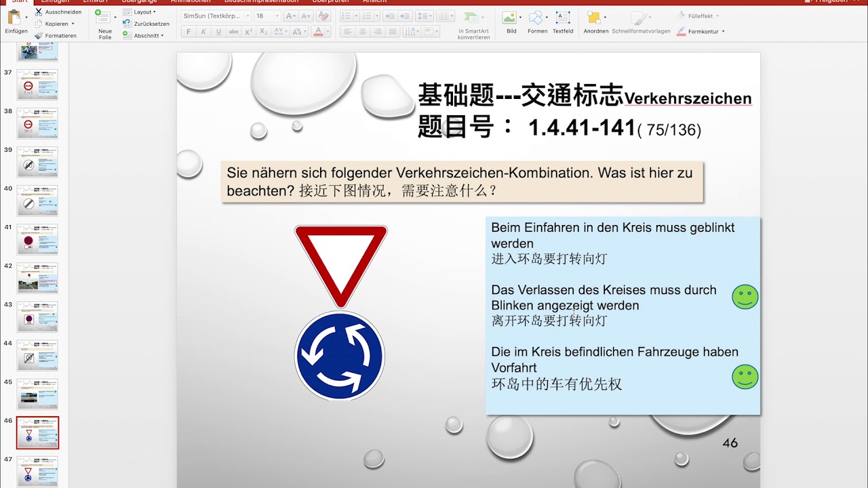Insert a picture with the Bild icon
This screenshot has height=488, width=868.
[x=509, y=18]
